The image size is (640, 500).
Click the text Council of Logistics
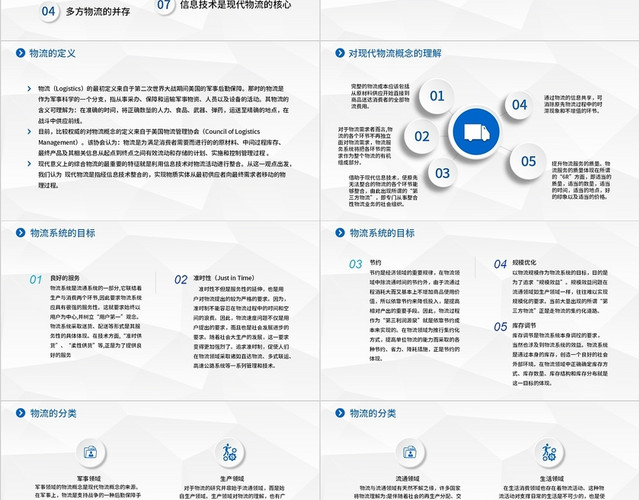tap(232, 131)
